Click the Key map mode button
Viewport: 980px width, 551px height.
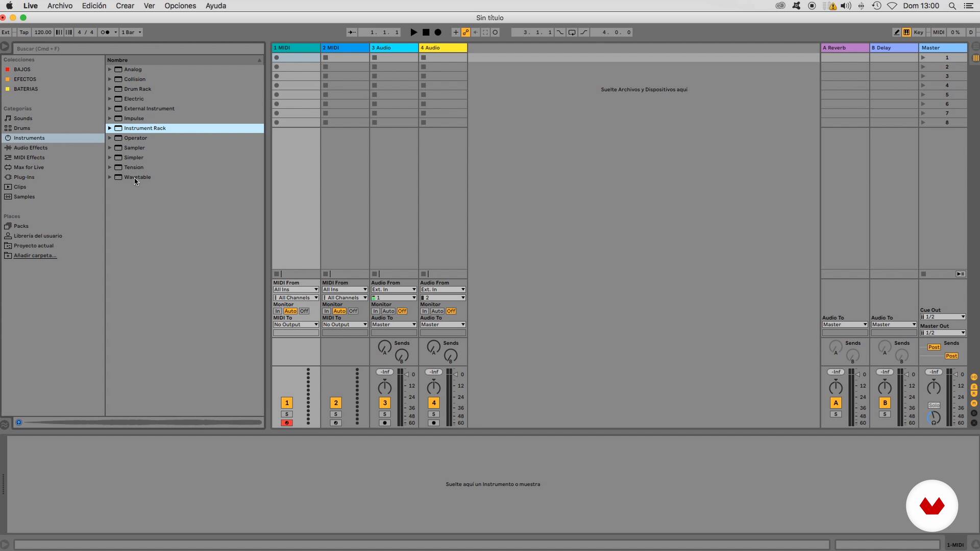tap(918, 32)
